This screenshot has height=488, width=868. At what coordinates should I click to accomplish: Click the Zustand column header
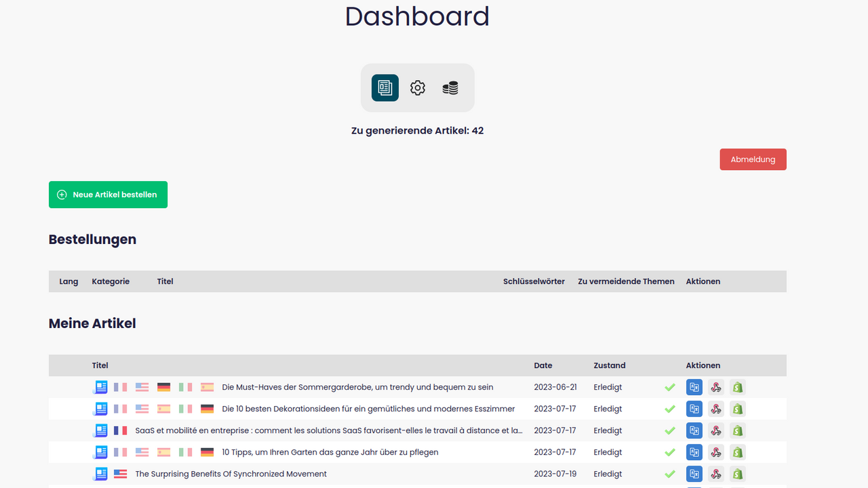(x=609, y=365)
